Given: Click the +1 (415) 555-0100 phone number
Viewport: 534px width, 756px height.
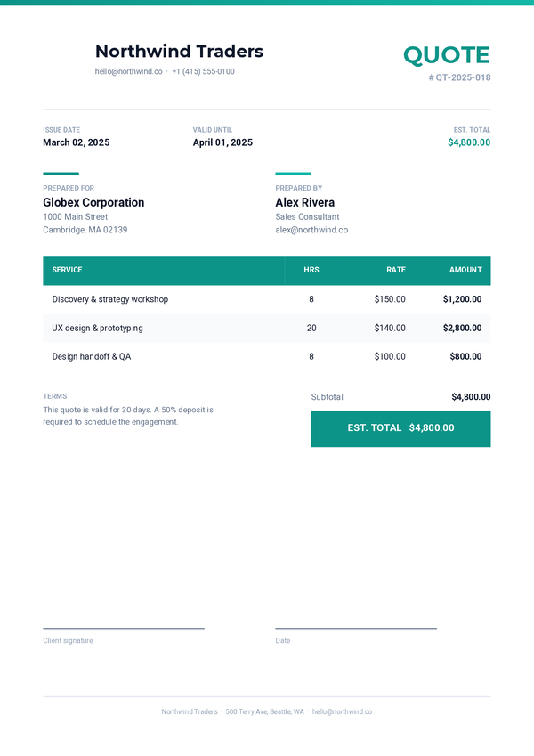Looking at the screenshot, I should pos(203,71).
